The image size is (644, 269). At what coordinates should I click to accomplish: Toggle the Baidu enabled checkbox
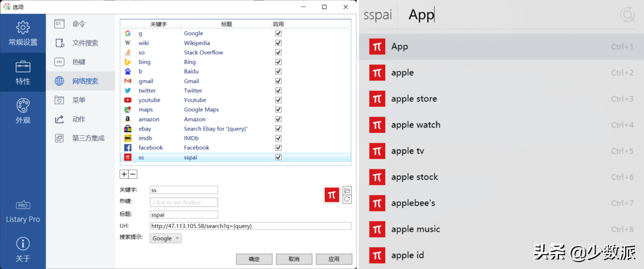pos(278,71)
